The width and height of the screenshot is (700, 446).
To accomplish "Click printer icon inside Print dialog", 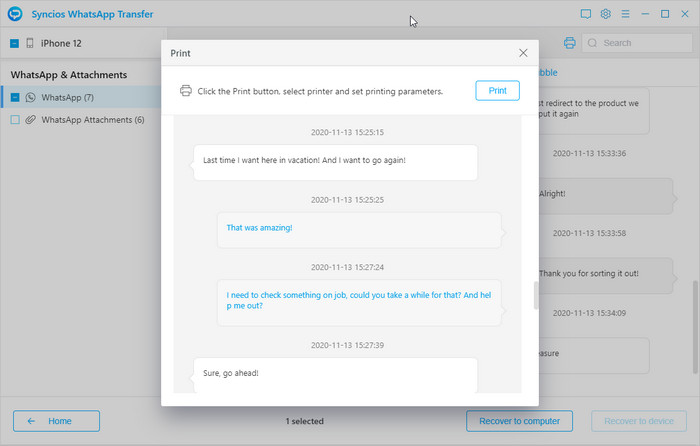I will click(x=186, y=91).
